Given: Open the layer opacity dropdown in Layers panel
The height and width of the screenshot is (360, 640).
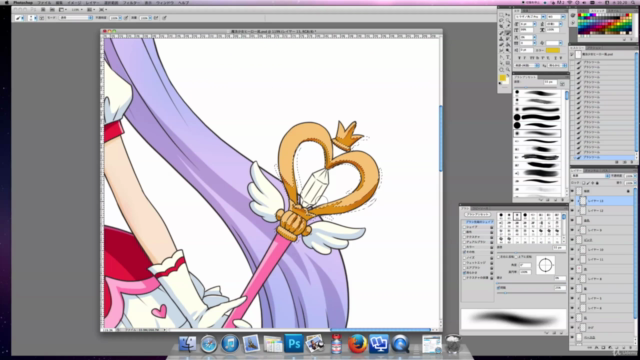Looking at the screenshot, I should pos(635,176).
